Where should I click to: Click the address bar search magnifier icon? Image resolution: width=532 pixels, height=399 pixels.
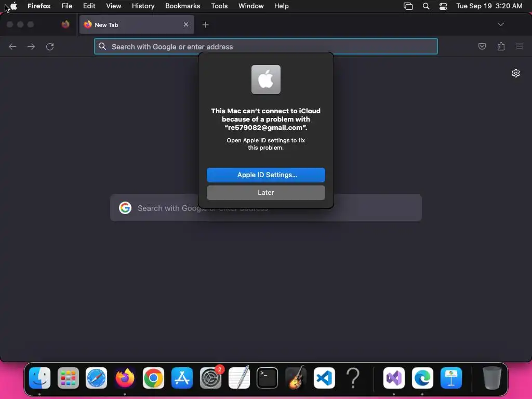pos(102,46)
